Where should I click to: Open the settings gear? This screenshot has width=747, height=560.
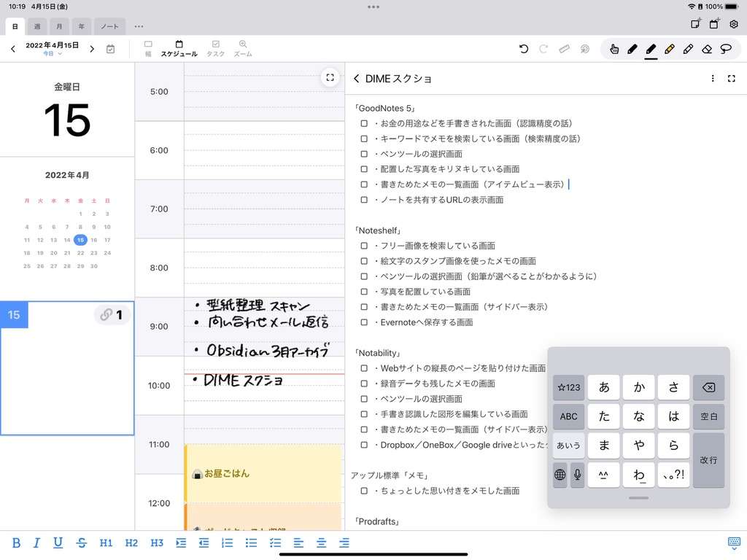tap(734, 24)
